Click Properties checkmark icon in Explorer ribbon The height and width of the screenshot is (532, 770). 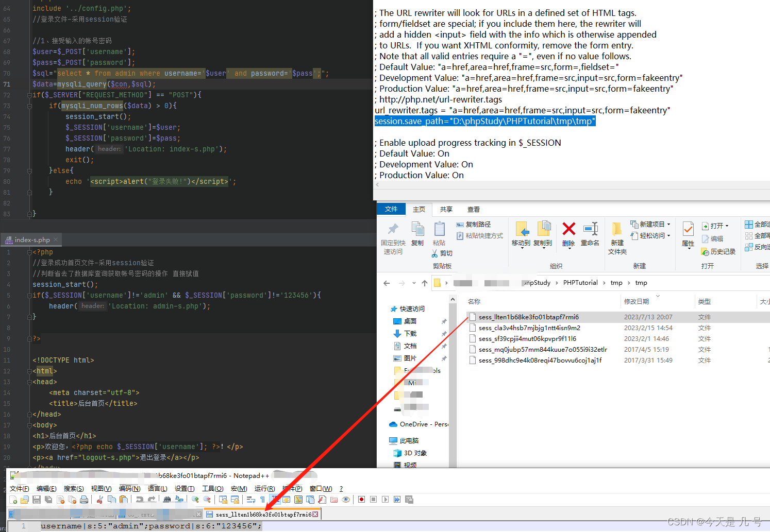click(x=688, y=229)
